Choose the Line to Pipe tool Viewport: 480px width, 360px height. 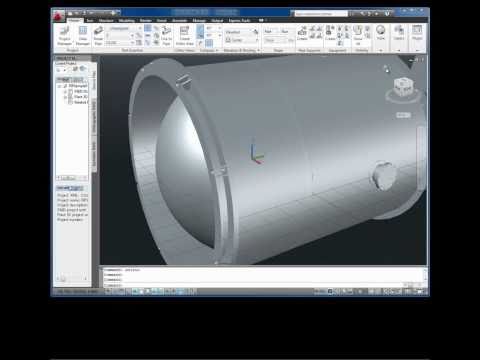166,36
